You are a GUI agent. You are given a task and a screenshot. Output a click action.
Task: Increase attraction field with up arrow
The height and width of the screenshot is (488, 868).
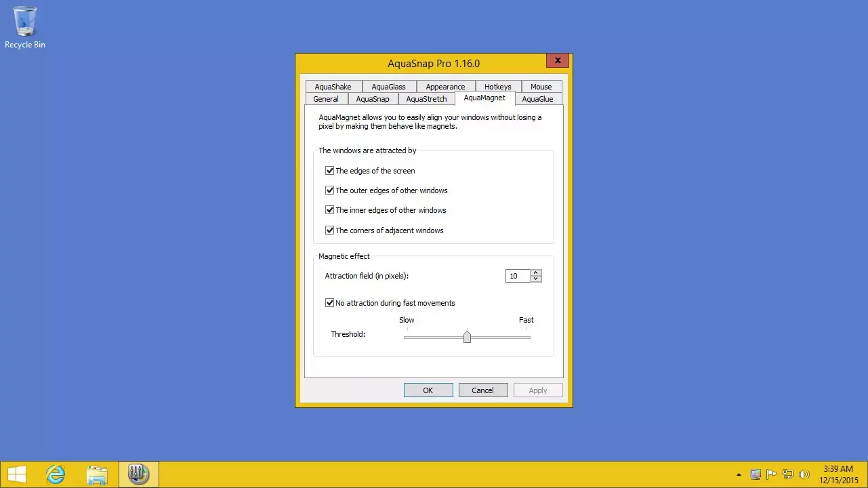click(536, 273)
